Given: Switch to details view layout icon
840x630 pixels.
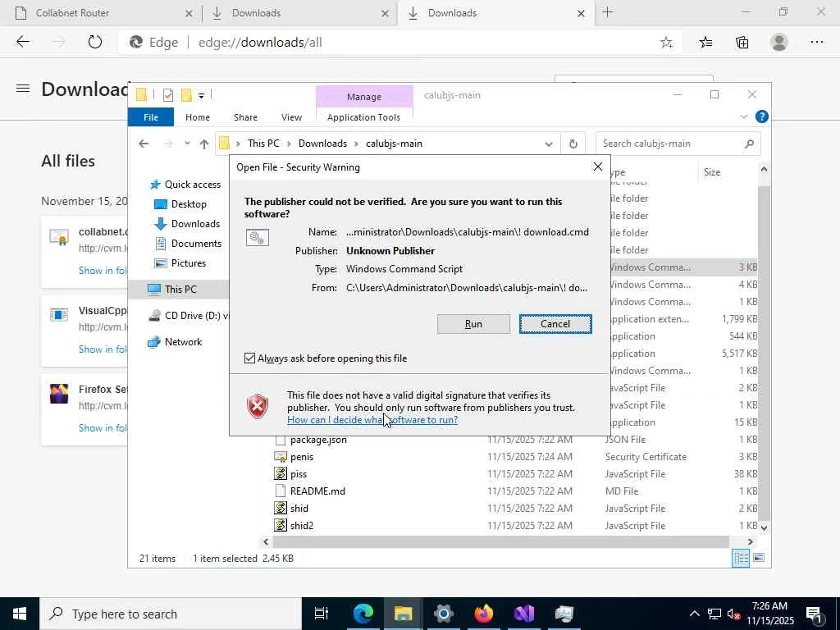Looking at the screenshot, I should (741, 558).
